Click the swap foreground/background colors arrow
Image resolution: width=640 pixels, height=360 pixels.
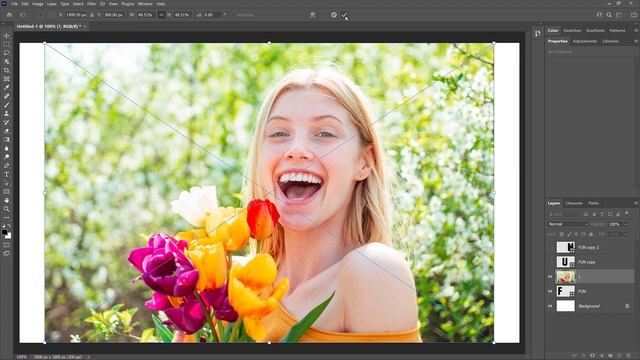coord(9,226)
